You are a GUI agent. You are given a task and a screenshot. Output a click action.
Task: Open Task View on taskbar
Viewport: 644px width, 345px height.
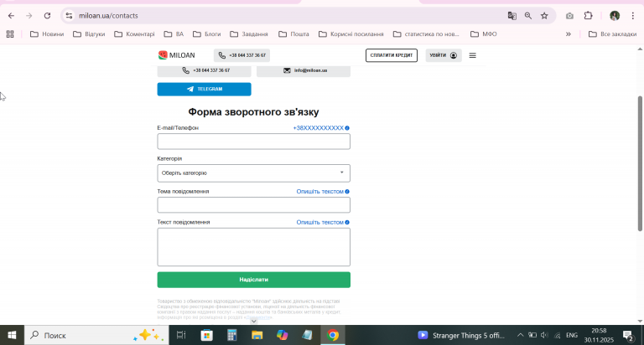pyautogui.click(x=181, y=335)
